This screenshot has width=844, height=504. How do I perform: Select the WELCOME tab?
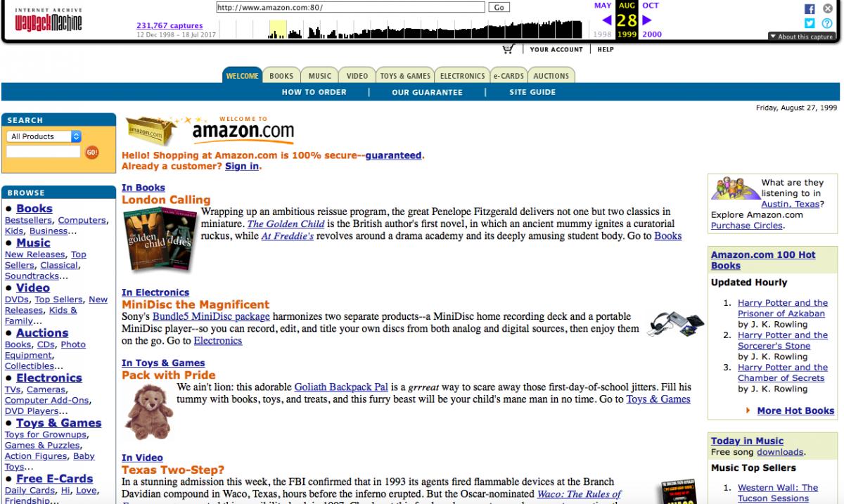point(243,76)
